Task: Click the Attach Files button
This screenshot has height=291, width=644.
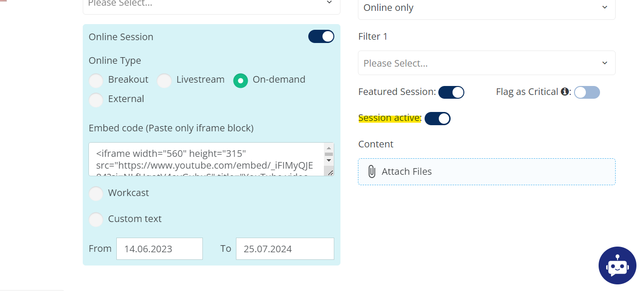Action: point(486,171)
